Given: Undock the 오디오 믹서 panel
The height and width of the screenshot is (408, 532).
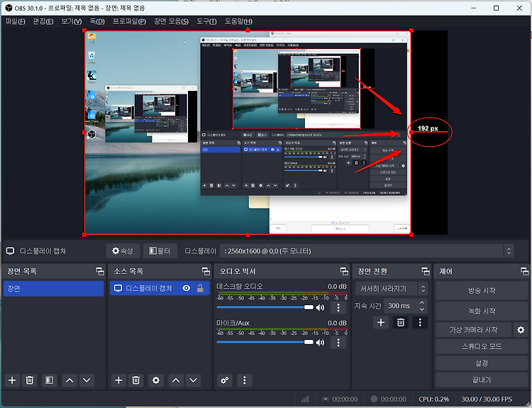Looking at the screenshot, I should pyautogui.click(x=344, y=271).
